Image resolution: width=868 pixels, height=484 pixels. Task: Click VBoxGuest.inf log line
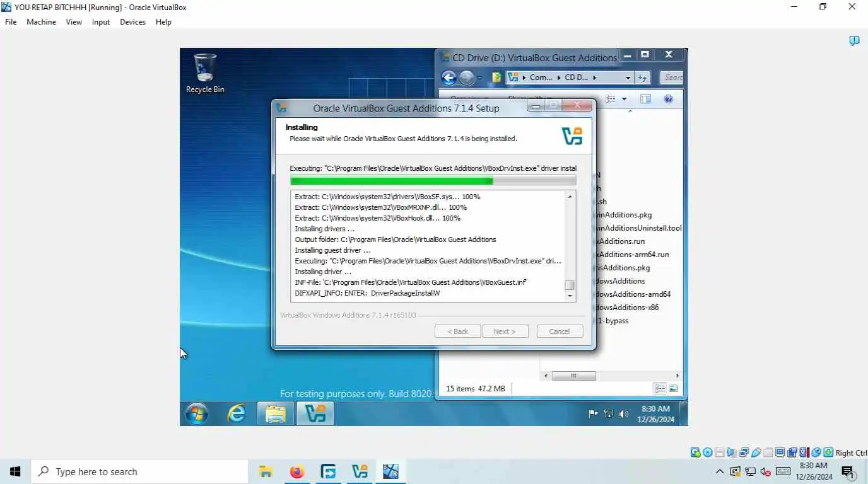pos(411,282)
